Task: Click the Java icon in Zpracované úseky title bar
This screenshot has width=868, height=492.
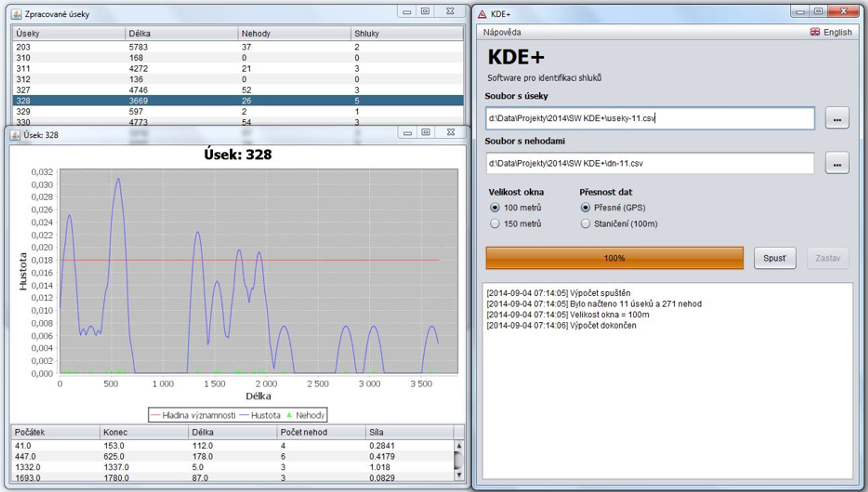Action: pos(16,15)
